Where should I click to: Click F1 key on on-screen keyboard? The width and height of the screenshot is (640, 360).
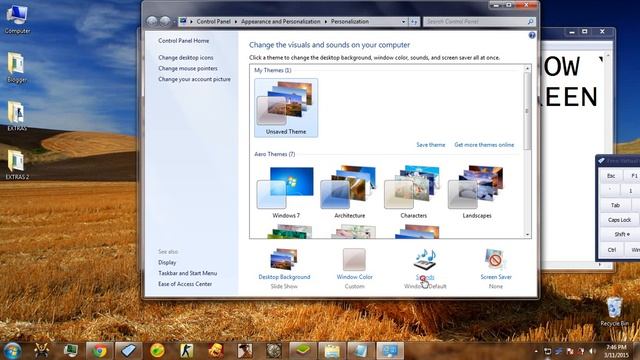pyautogui.click(x=633, y=176)
